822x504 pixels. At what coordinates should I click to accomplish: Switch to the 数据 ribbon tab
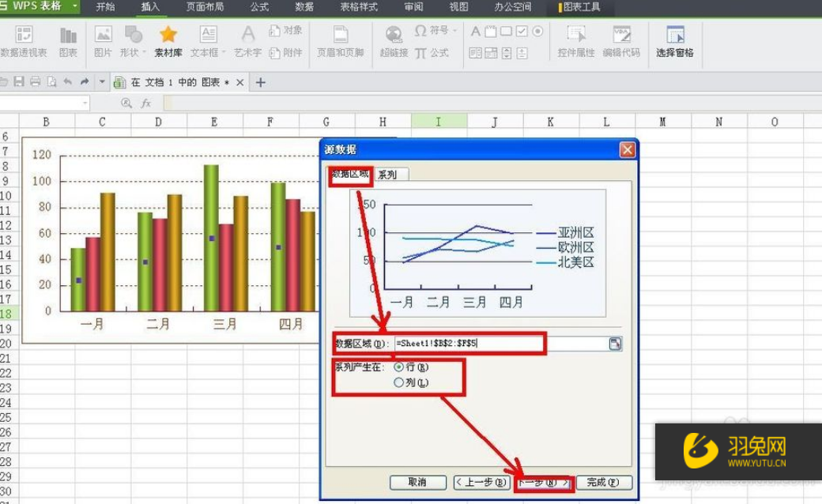coord(304,7)
